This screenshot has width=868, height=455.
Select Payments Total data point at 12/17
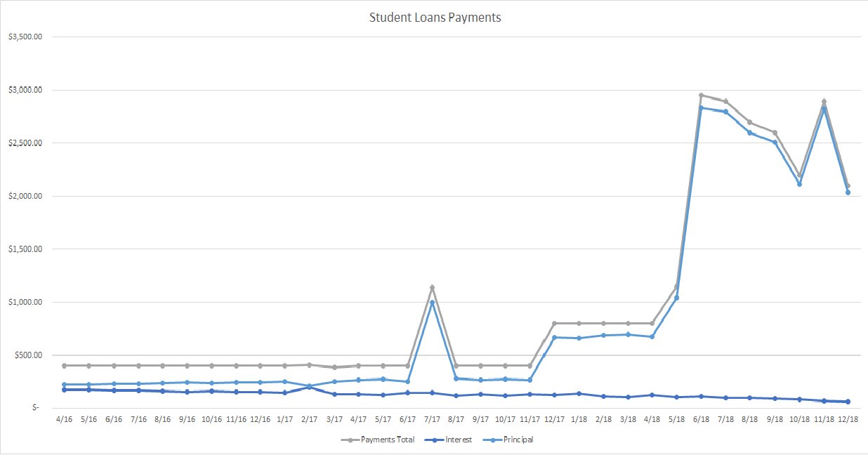[554, 324]
